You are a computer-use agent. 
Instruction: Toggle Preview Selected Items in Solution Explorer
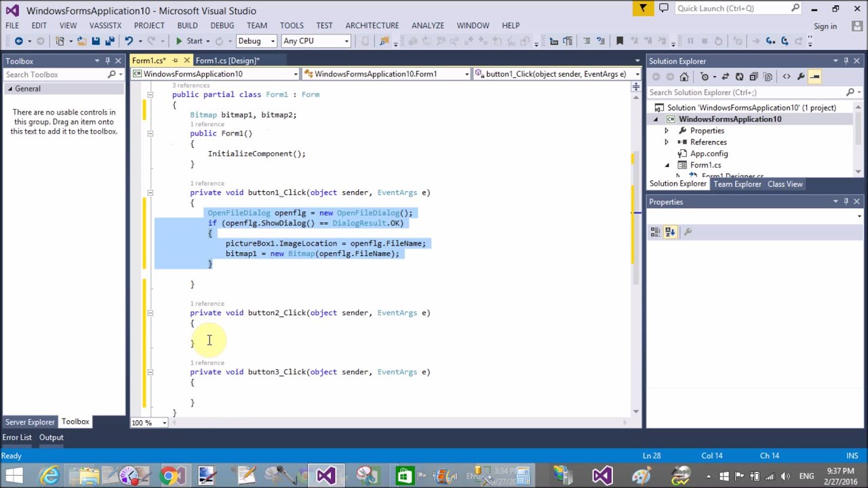pyautogui.click(x=814, y=77)
